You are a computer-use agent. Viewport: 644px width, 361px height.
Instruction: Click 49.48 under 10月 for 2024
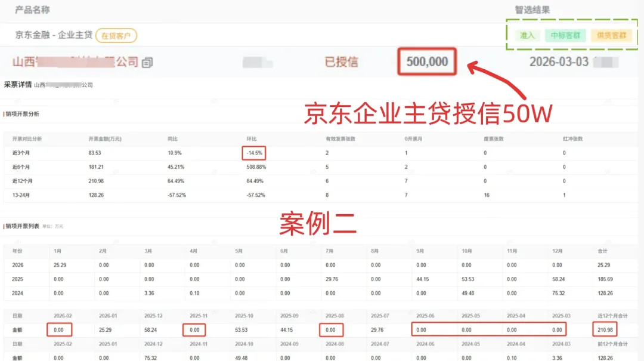468,293
